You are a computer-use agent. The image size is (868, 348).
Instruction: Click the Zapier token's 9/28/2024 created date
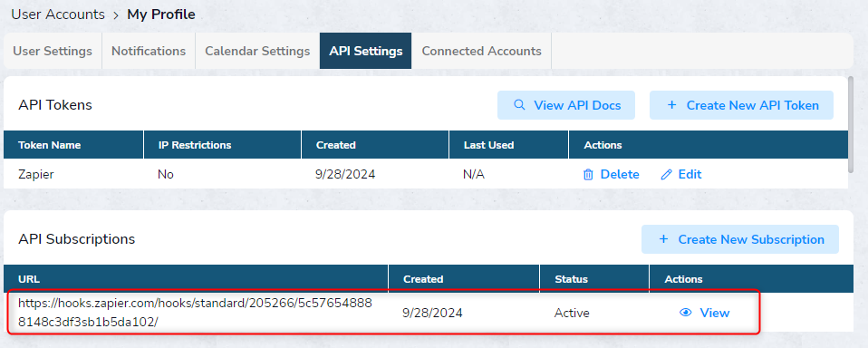(345, 174)
